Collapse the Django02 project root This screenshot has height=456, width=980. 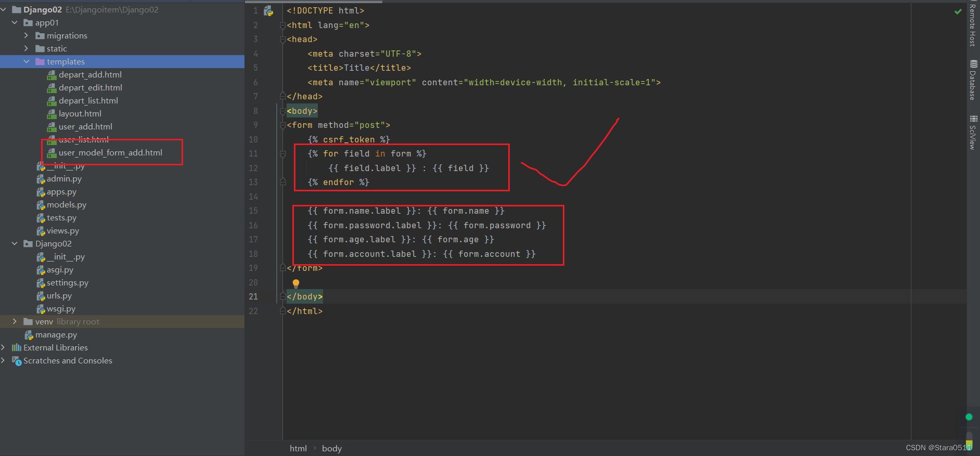(x=3, y=9)
